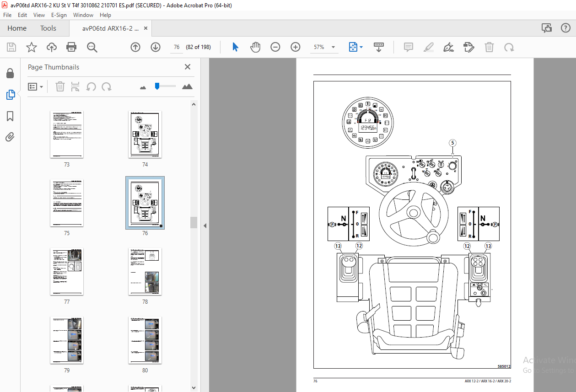Close the Page Thumbnails panel
This screenshot has width=576, height=392.
188,67
